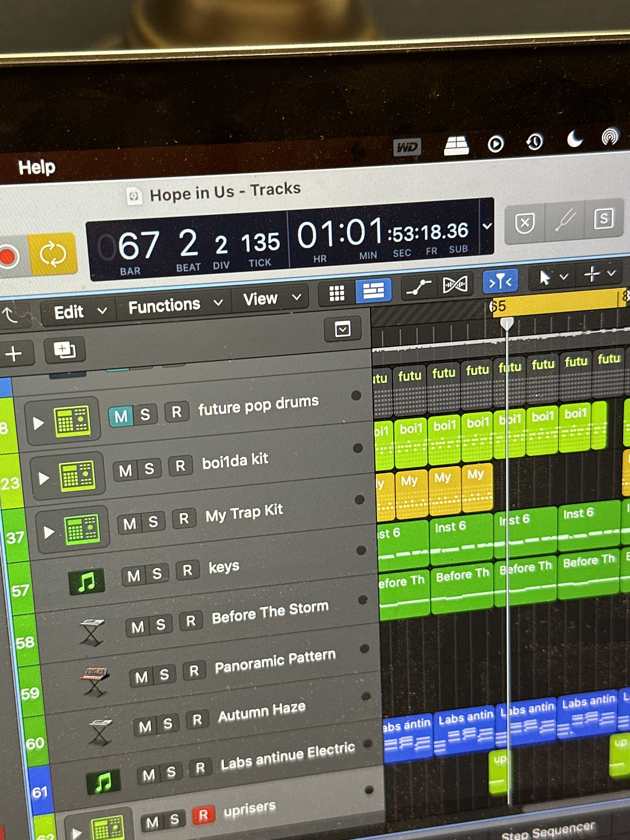Click the keys track music note icon

(x=87, y=581)
